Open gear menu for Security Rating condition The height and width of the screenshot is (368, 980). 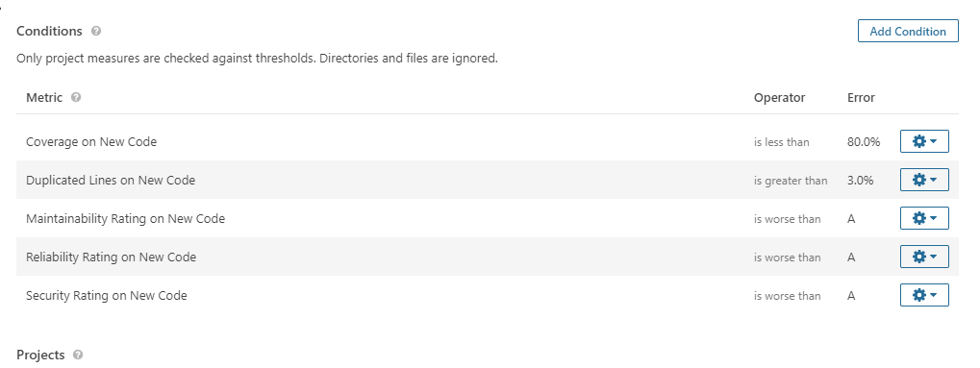(924, 296)
